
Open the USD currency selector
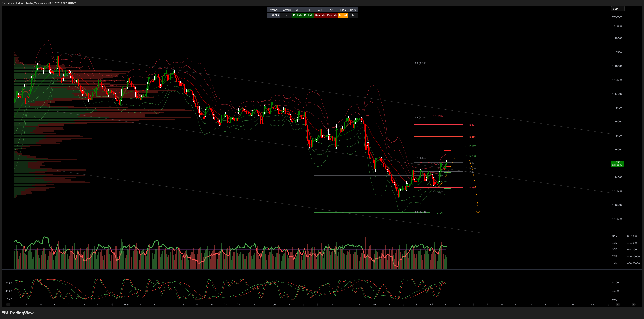[x=617, y=9]
